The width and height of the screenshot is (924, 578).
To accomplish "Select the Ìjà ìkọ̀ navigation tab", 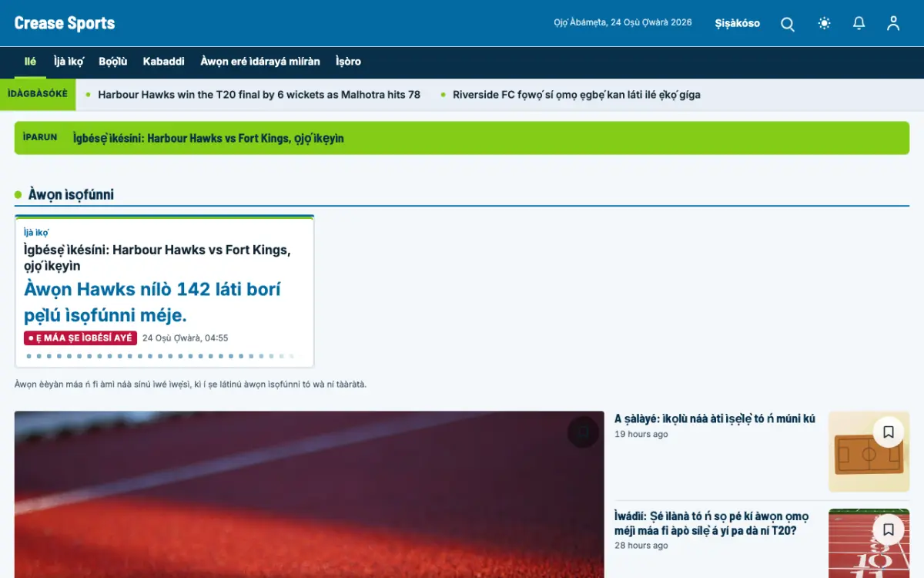I will click(x=69, y=62).
